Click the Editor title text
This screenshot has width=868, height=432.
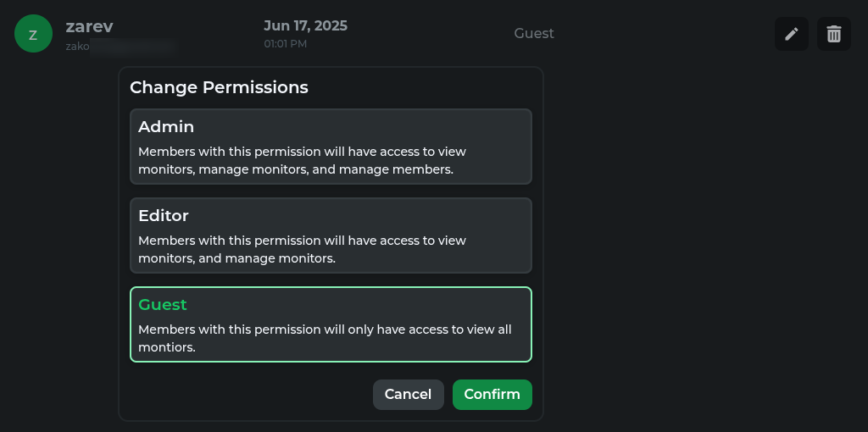click(164, 216)
